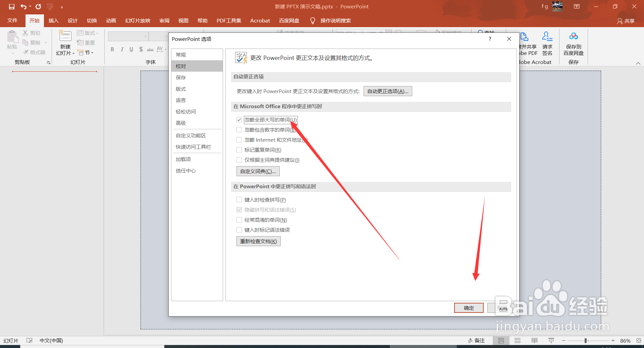644x348 pixels.
Task: Check Frequently confused words (经常混淆的单词)
Action: click(x=239, y=220)
